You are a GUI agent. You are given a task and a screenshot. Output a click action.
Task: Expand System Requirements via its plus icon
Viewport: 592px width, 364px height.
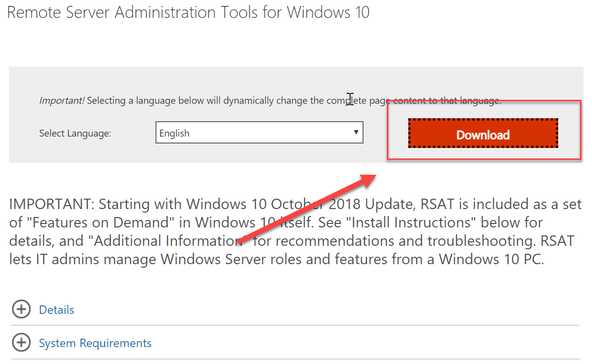(21, 343)
